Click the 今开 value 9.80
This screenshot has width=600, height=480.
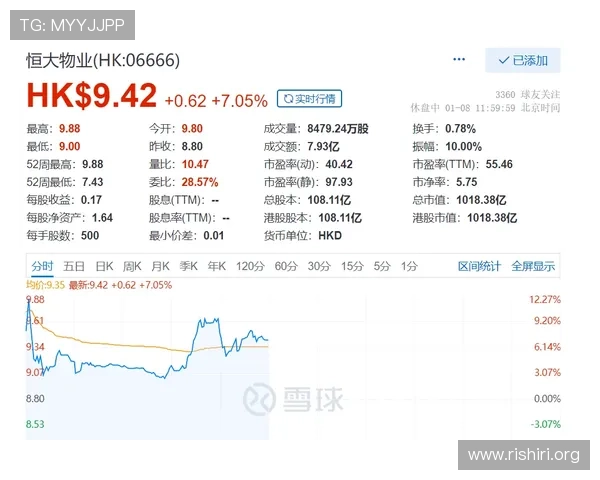tap(192, 128)
